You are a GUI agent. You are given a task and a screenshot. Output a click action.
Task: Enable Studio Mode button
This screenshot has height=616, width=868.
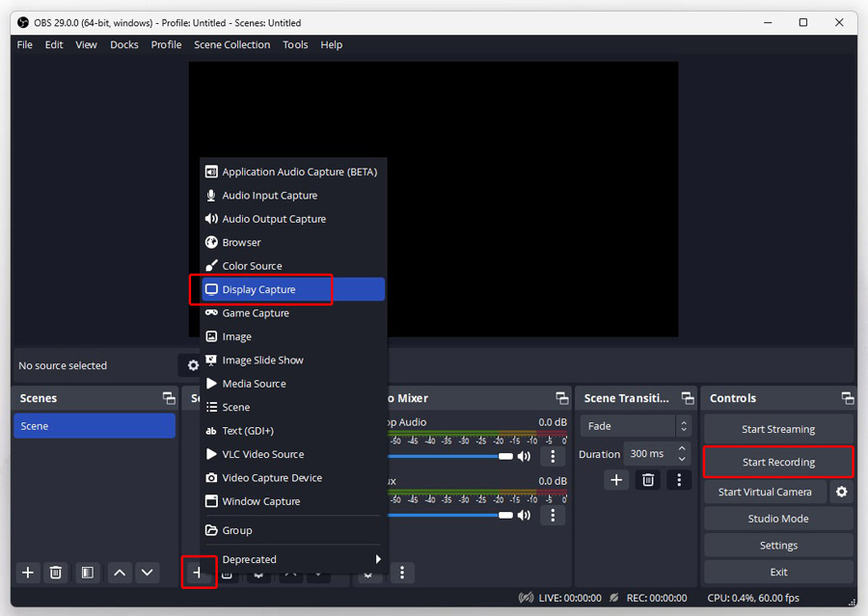(778, 519)
